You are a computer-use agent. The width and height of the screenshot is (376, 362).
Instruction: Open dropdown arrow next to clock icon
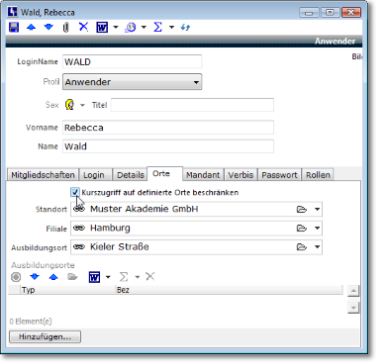click(144, 27)
